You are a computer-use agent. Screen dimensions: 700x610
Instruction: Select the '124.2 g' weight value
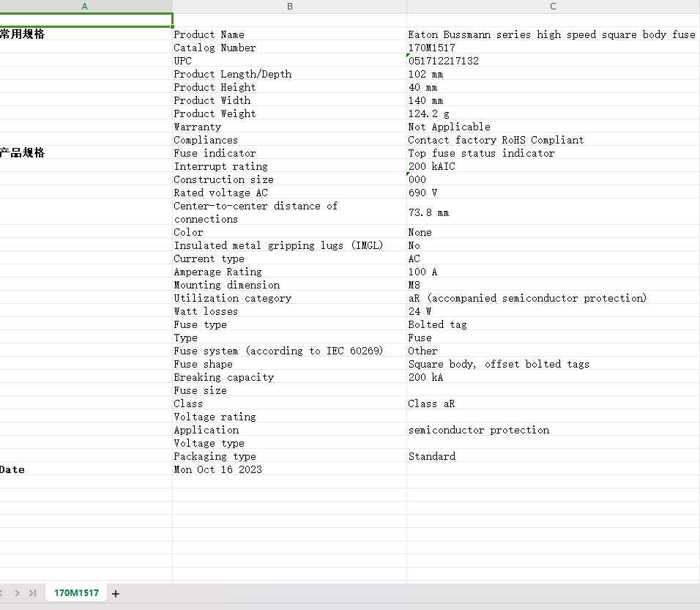554,114
